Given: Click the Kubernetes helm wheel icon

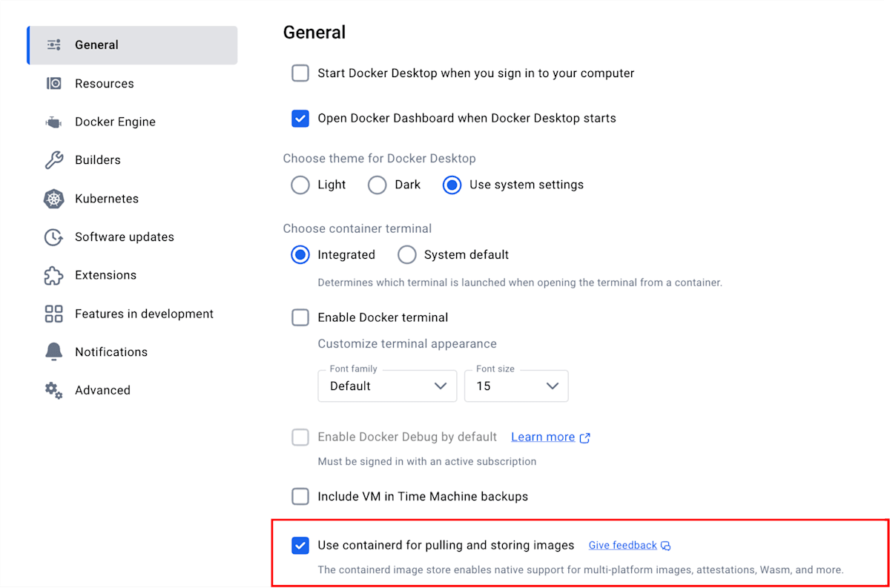Looking at the screenshot, I should 54,199.
